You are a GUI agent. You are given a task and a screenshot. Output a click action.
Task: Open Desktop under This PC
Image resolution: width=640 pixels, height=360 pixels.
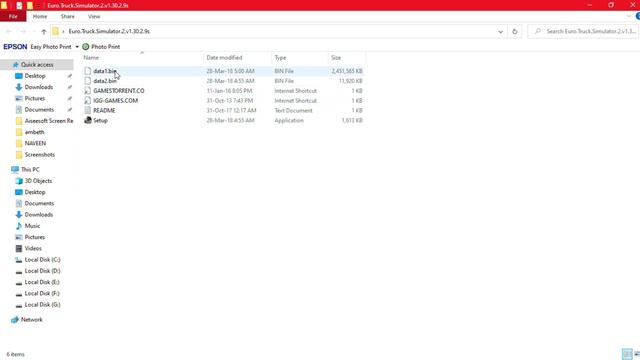pyautogui.click(x=35, y=192)
